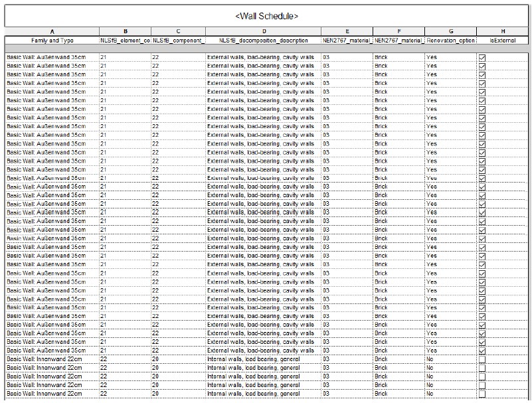Select first 'Basic Wall: Innenwand 22cm' cell
This screenshot has height=403, width=532.
pos(52,359)
